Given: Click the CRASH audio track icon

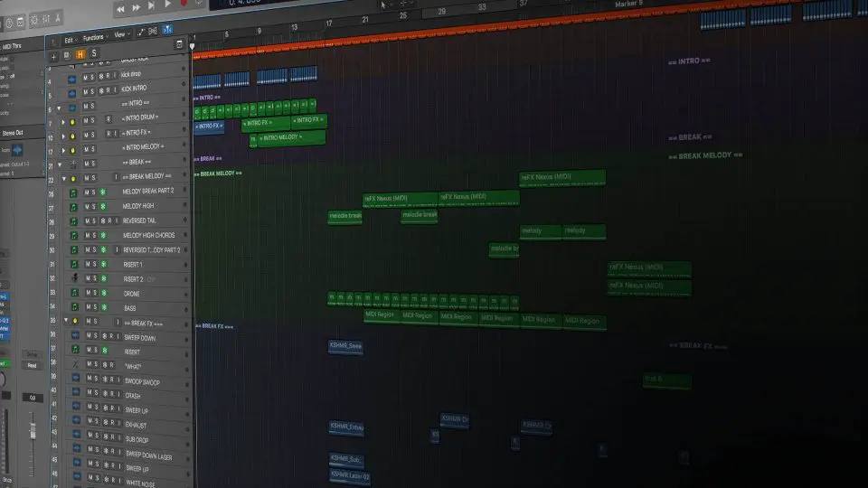Looking at the screenshot, I should tap(76, 391).
